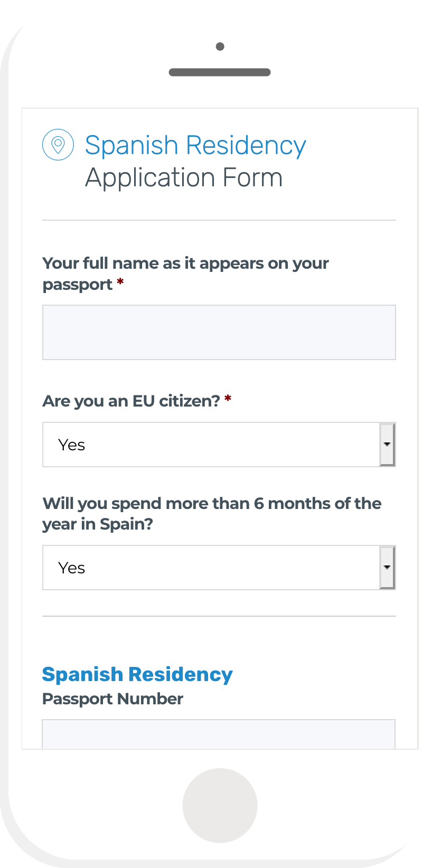The image size is (432, 868).
Task: Click the 'Are you an EU citizen?' label
Action: coord(131,401)
